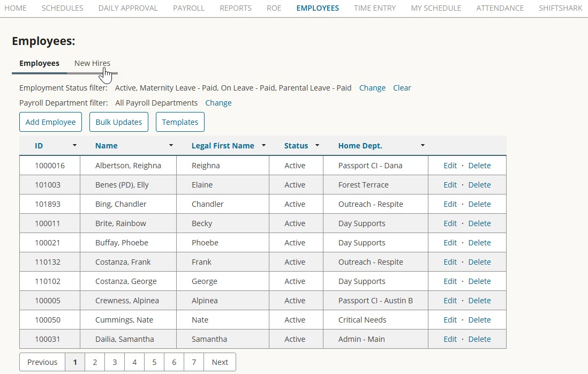Sort by Legal First Name header
This screenshot has height=374, width=588.
[223, 146]
